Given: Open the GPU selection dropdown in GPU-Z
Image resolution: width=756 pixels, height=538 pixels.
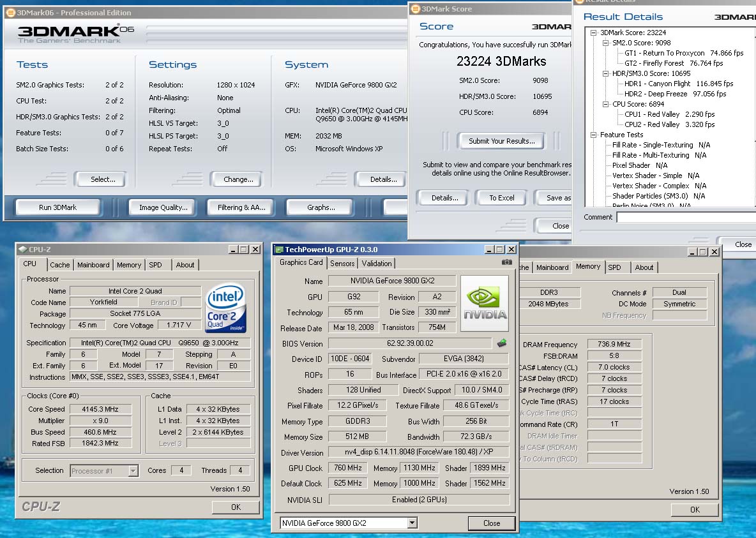Looking at the screenshot, I should [x=412, y=523].
